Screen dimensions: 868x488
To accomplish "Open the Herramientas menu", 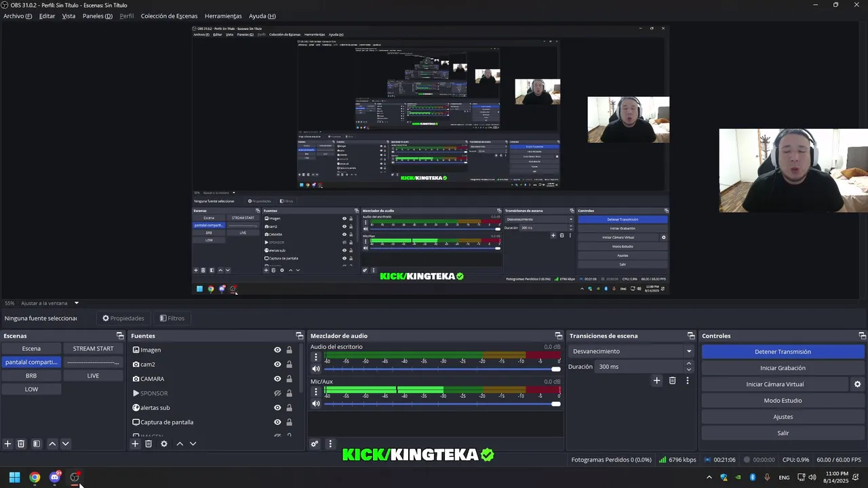I will (x=223, y=16).
